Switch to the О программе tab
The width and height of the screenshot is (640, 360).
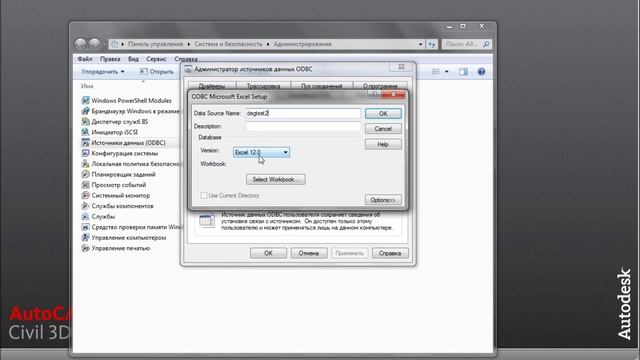(x=380, y=86)
